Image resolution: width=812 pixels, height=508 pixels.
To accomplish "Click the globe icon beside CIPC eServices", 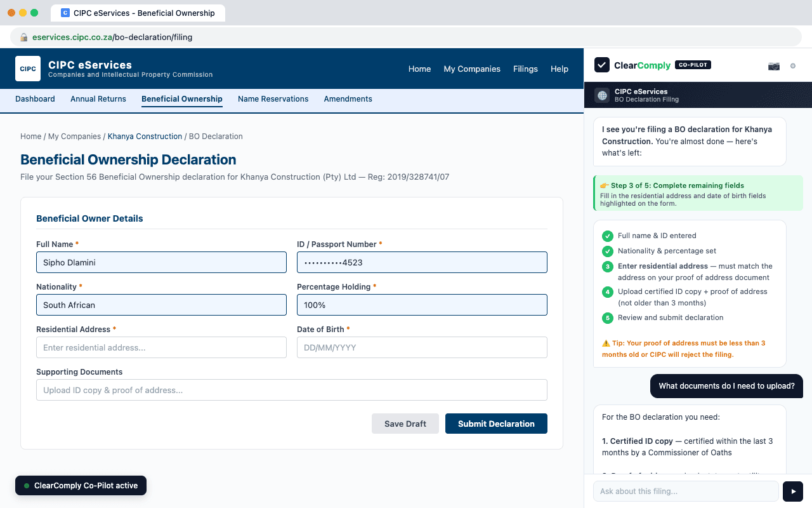I will (x=602, y=95).
